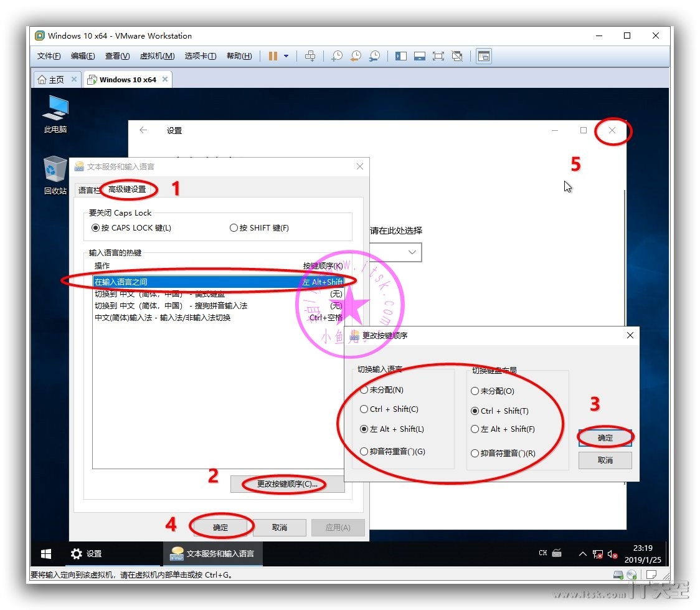Cancel the 更改按键顺序 dialog

[x=605, y=460]
